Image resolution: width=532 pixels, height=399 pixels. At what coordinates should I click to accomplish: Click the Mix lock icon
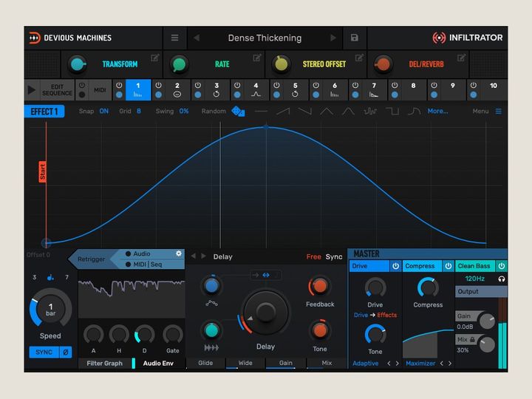(472, 340)
